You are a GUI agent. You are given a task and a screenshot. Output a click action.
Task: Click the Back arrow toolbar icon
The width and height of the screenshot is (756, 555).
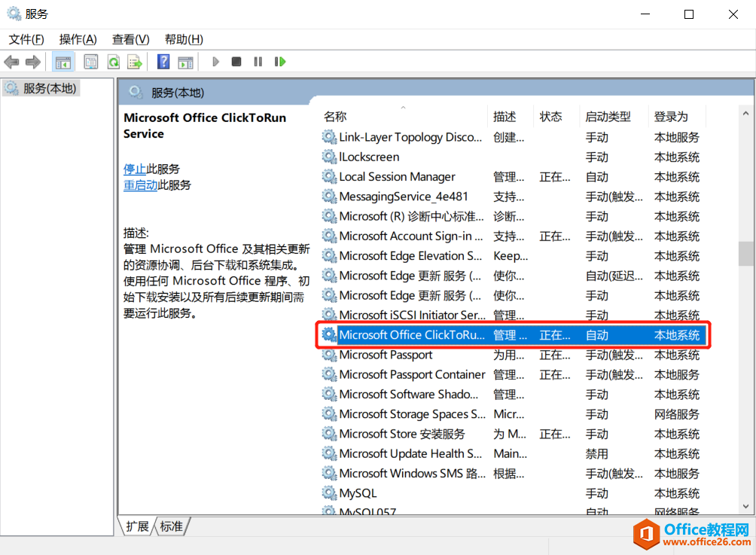click(11, 62)
